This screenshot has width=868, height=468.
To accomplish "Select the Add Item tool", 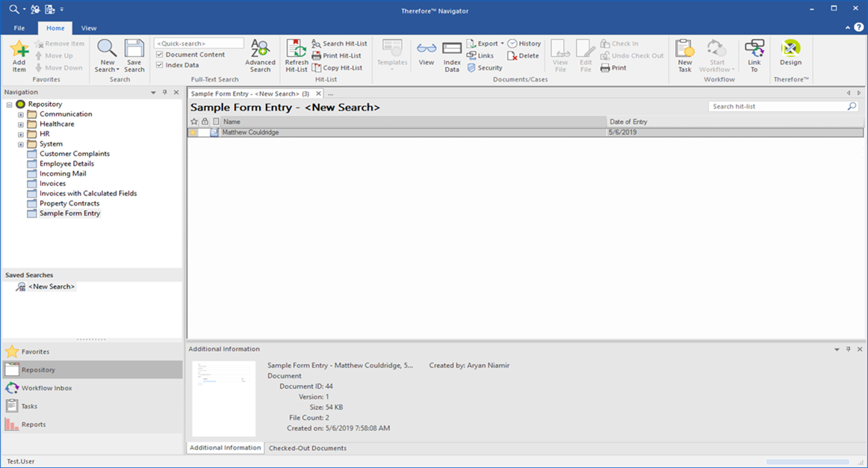I will [19, 54].
